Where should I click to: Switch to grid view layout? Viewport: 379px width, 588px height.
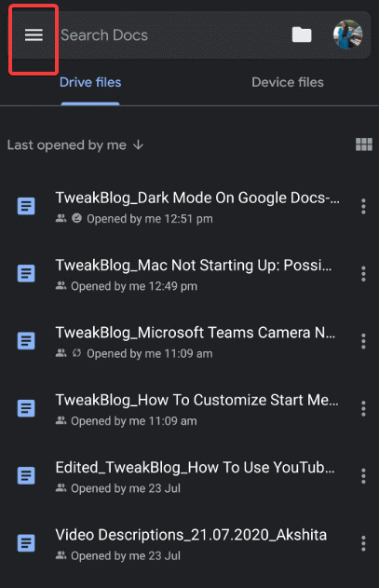pos(364,144)
